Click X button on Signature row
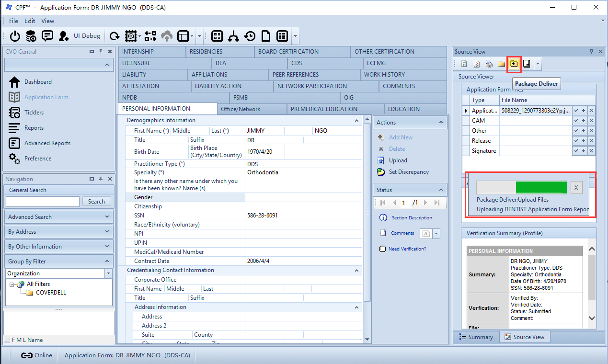Viewport: 608px width, 364px height. [591, 151]
